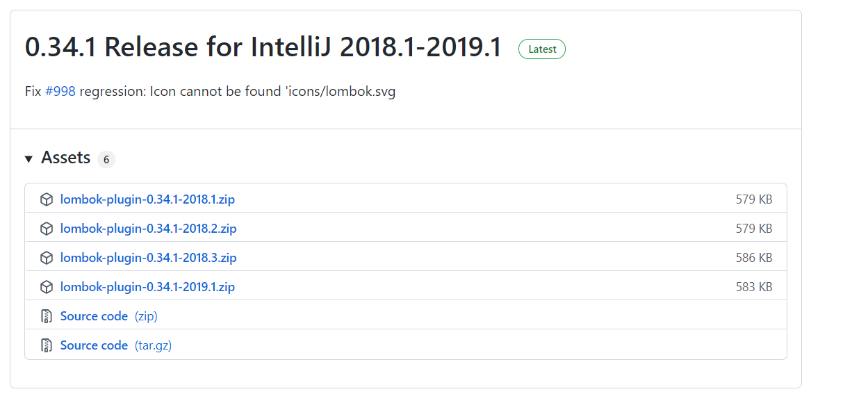Viewport: 868px width, 394px height.
Task: Click the assets count badge 6
Action: pos(106,159)
